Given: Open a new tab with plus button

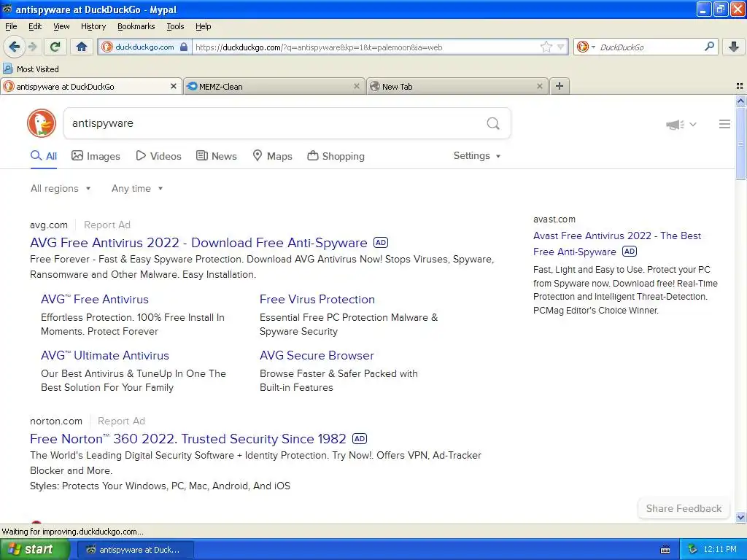Looking at the screenshot, I should point(560,86).
